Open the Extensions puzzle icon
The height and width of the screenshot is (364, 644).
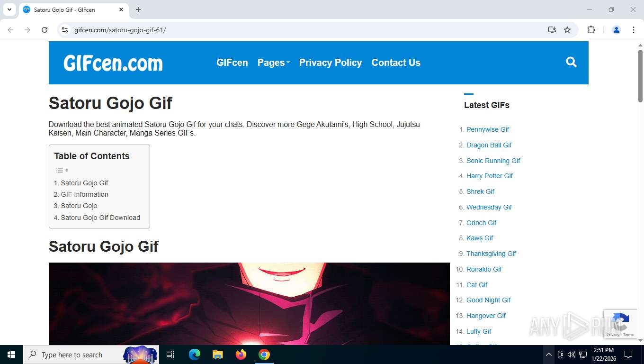pos(591,30)
